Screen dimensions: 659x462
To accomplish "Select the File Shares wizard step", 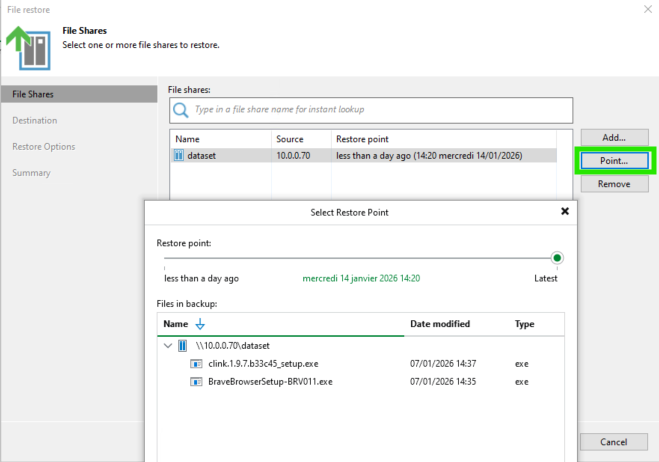I will 33,95.
